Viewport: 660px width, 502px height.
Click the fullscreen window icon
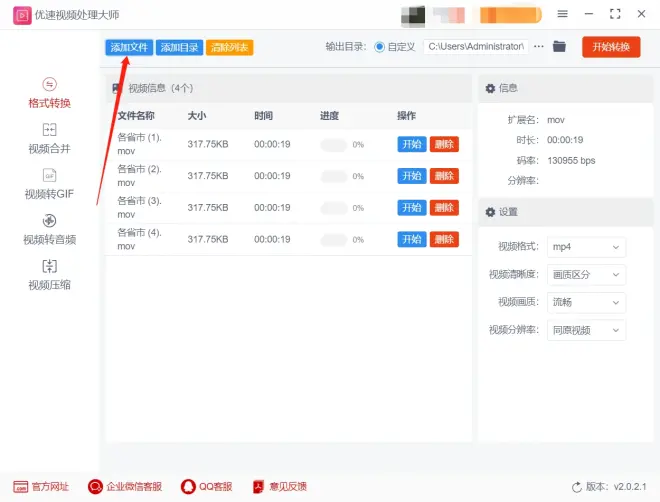tap(615, 14)
